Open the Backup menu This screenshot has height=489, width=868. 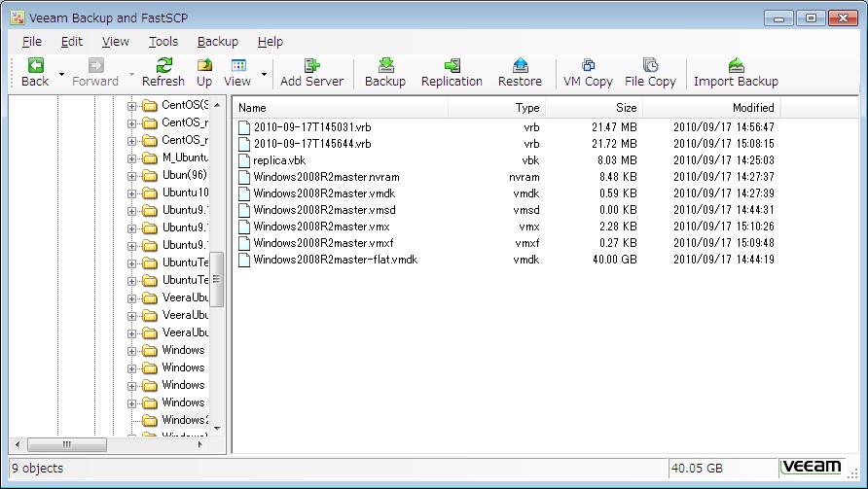point(218,42)
